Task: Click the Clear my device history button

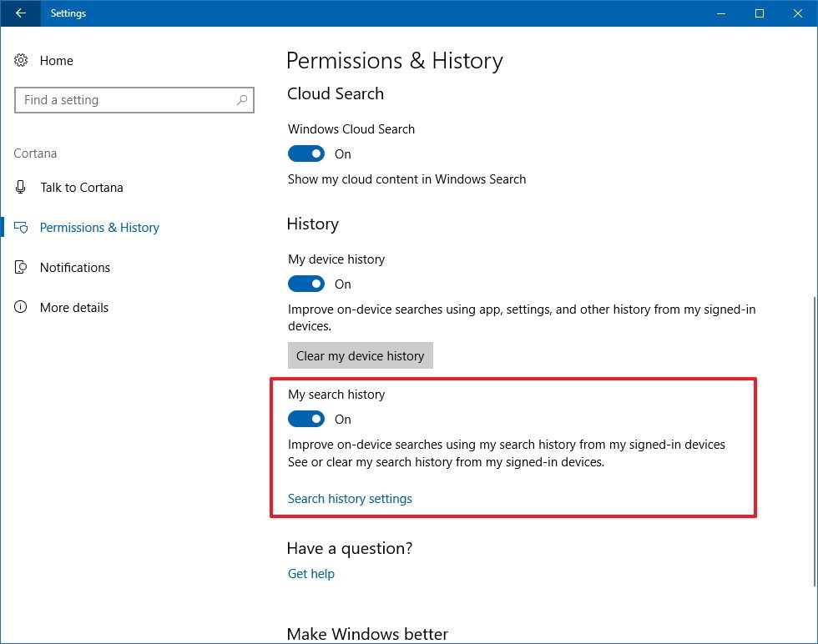Action: (360, 355)
